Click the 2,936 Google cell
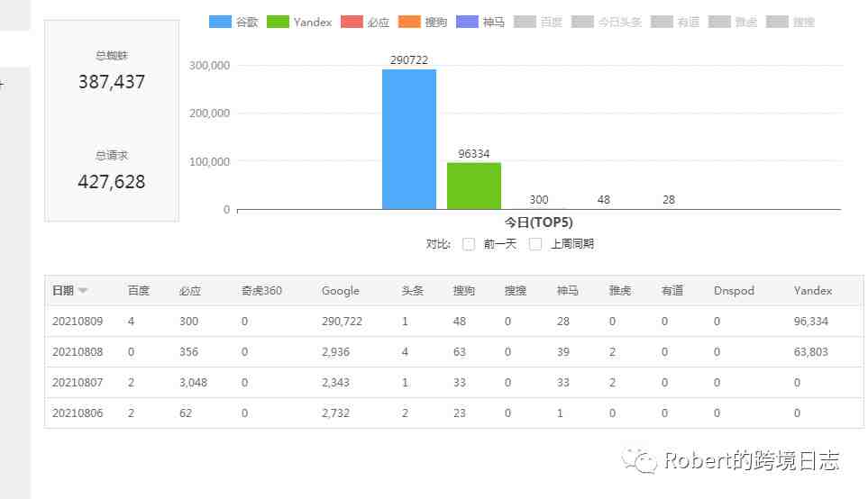Screen dimensions: 868x499 [335, 352]
